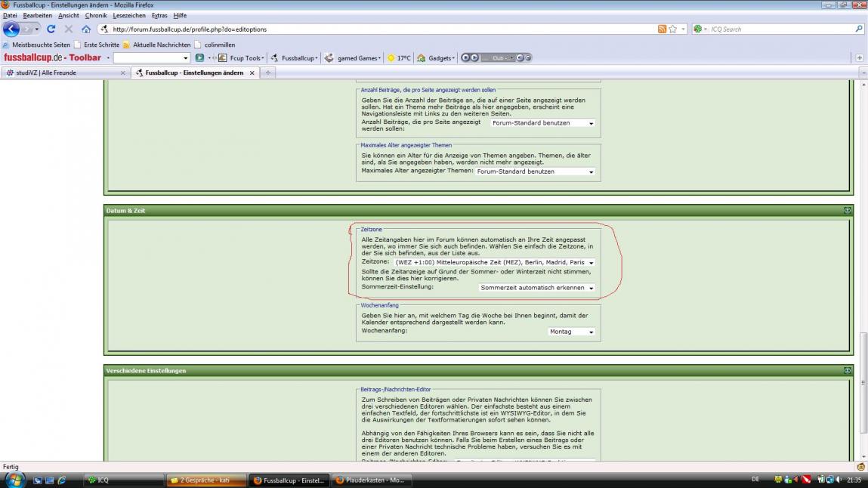Open the Chronik menu
This screenshot has height=488, width=868.
[96, 15]
